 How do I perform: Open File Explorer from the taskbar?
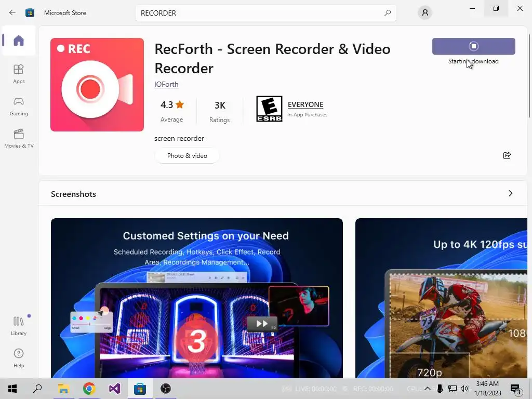pos(63,389)
